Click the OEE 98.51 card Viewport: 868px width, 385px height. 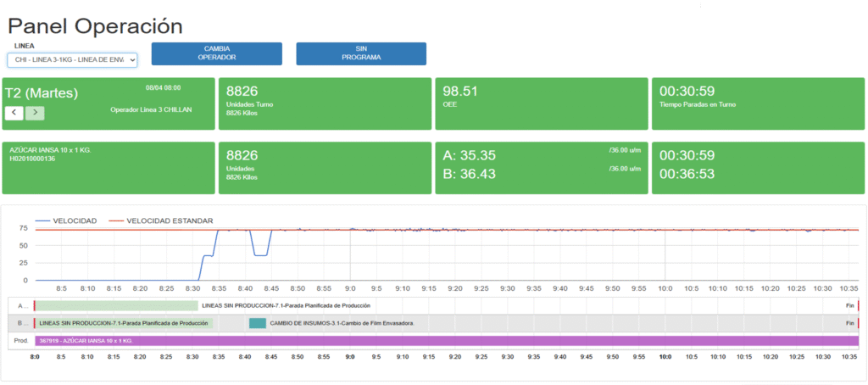tap(540, 104)
